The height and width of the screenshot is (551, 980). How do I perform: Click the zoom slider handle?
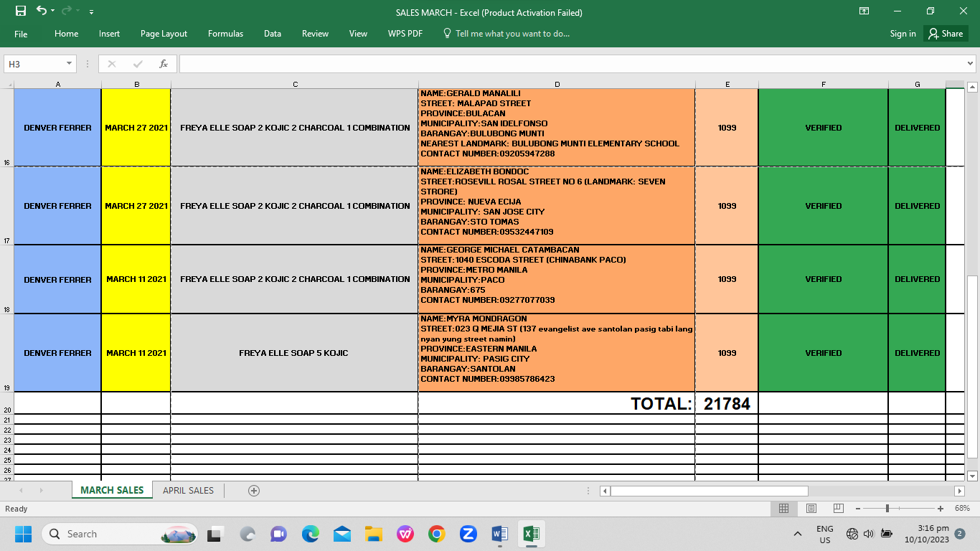[887, 508]
